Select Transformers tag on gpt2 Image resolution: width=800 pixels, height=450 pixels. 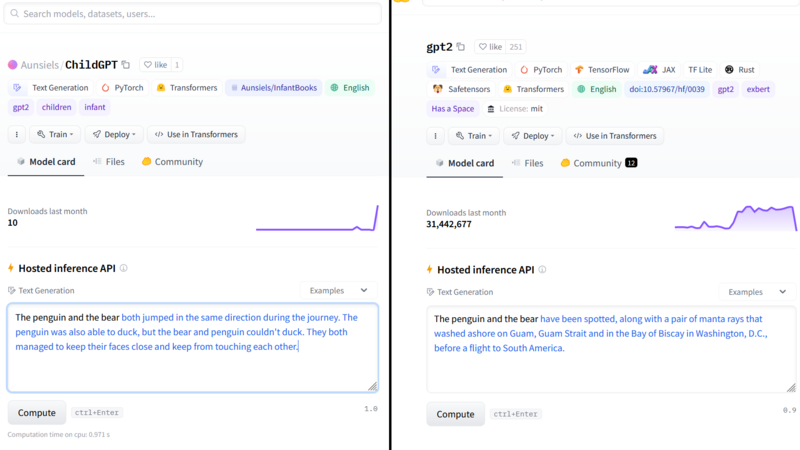(534, 89)
